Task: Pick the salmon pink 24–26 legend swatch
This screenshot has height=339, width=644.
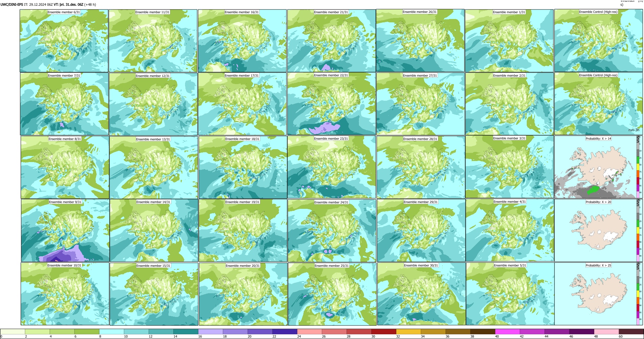Action: point(309,332)
